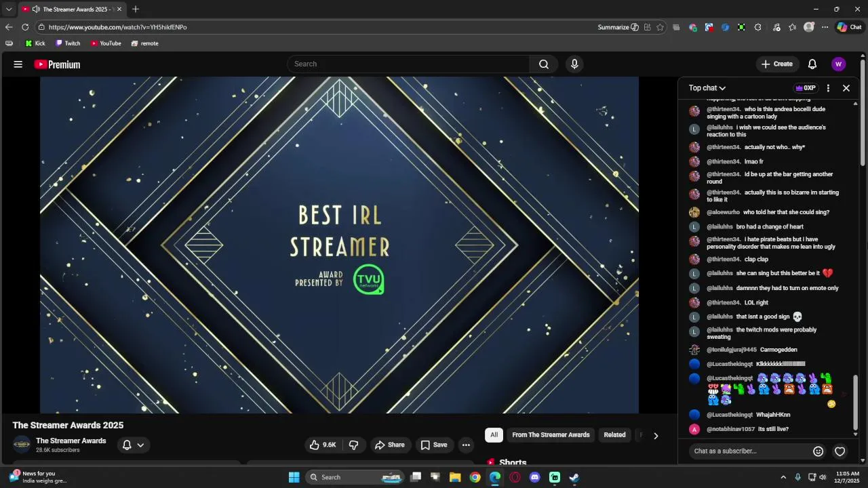Switch the Top chat mode dropdown
Image resolution: width=868 pixels, height=488 pixels.
pos(707,88)
